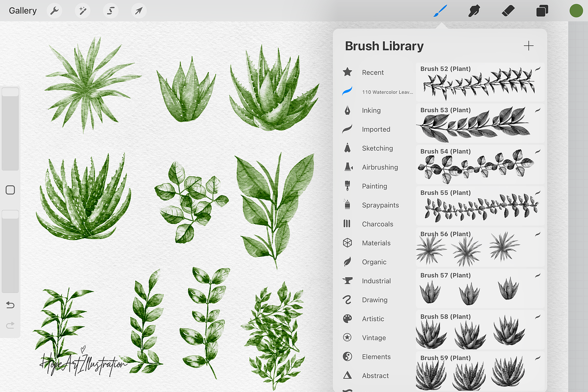Open the Inking brush category
This screenshot has height=392, width=588.
(x=371, y=111)
